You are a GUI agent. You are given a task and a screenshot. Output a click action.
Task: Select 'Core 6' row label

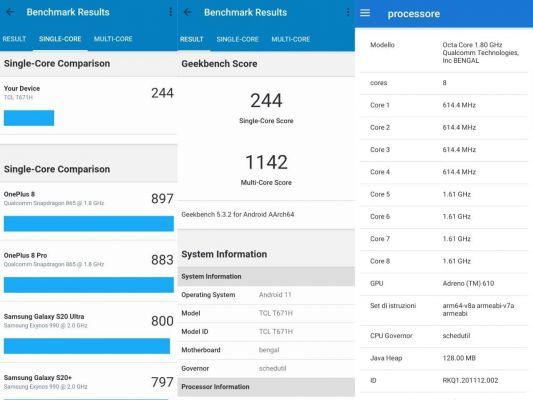[380, 216]
